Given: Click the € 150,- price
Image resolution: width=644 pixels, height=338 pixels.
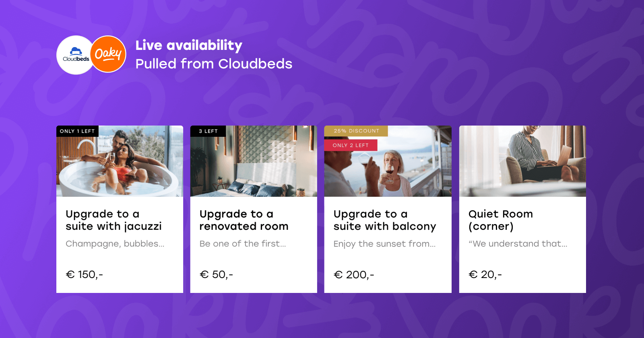Looking at the screenshot, I should [85, 274].
